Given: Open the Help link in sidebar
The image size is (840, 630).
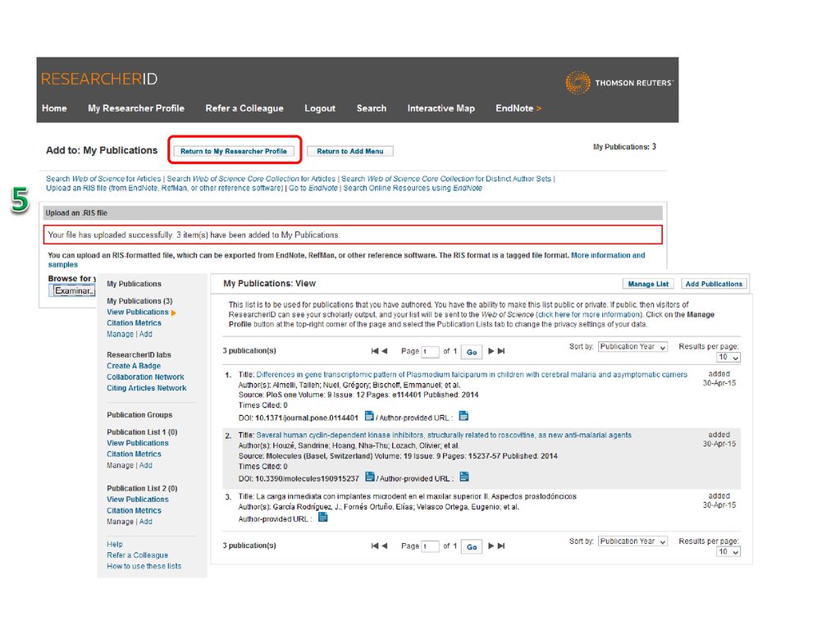Looking at the screenshot, I should coord(115,545).
